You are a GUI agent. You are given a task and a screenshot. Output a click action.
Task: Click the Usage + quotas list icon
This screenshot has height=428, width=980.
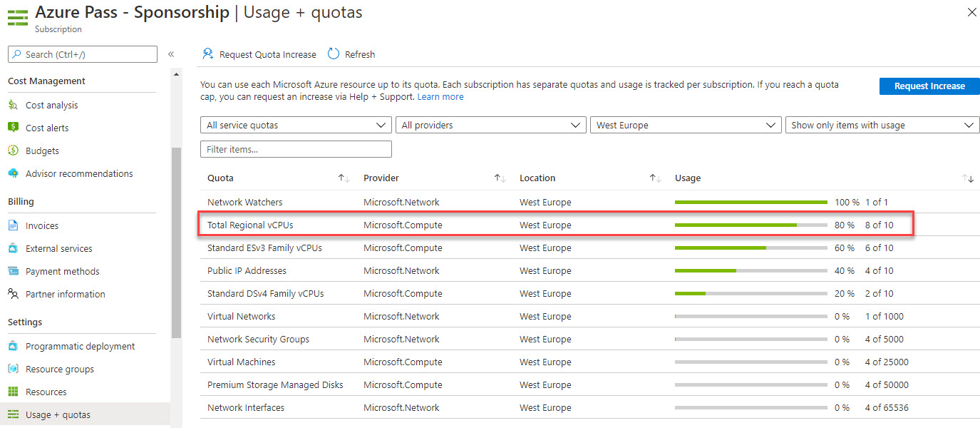(x=13, y=414)
